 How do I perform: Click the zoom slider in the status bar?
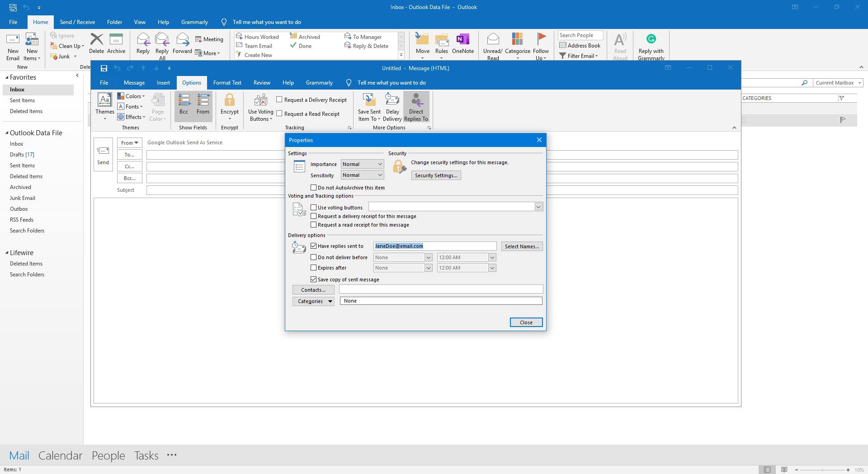tap(822, 469)
